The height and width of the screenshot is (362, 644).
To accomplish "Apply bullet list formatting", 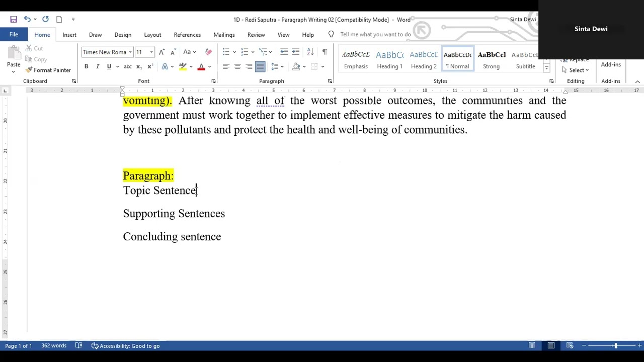I will point(226,52).
